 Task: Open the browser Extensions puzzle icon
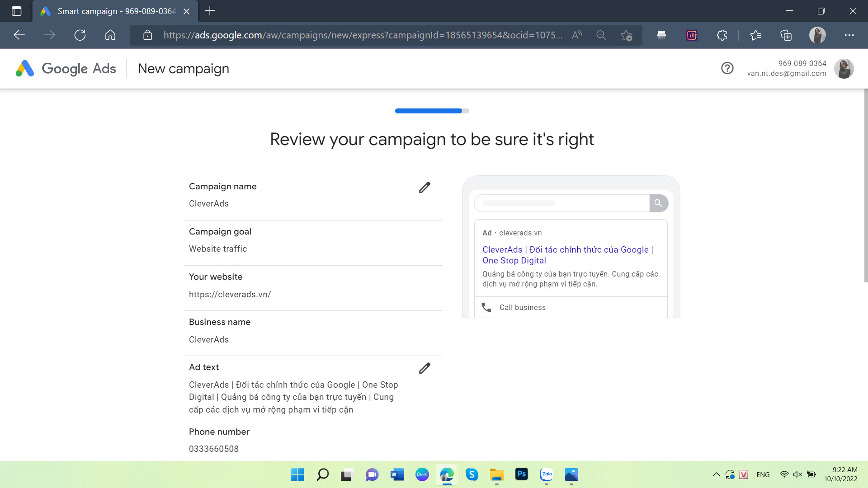[x=722, y=35]
